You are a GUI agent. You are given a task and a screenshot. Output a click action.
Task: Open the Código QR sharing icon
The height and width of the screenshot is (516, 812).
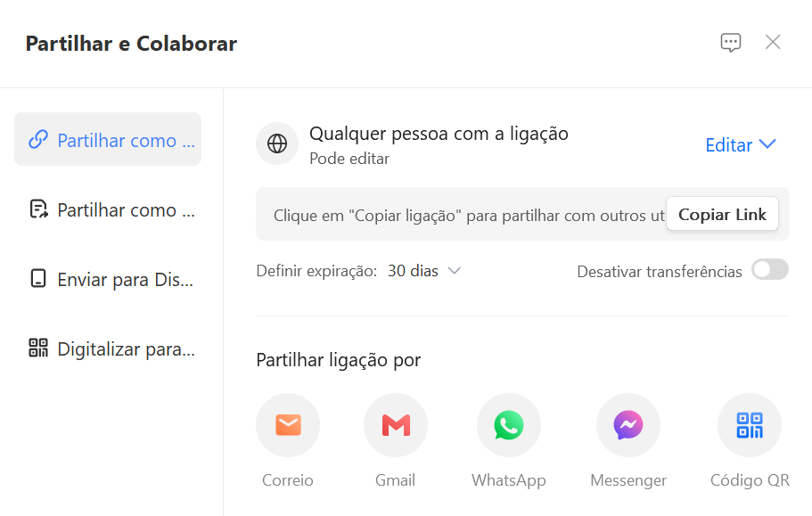click(750, 425)
